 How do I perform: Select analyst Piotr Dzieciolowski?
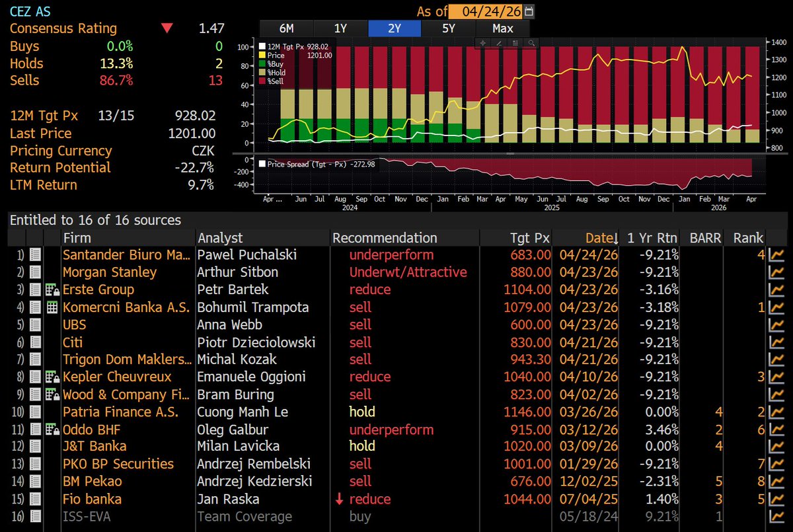256,342
